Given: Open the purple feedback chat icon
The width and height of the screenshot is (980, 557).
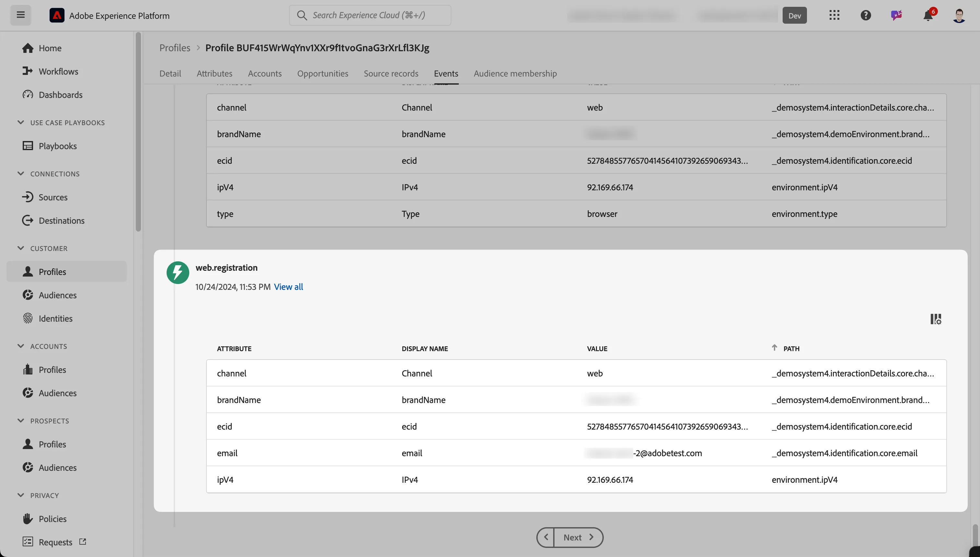Looking at the screenshot, I should [896, 15].
